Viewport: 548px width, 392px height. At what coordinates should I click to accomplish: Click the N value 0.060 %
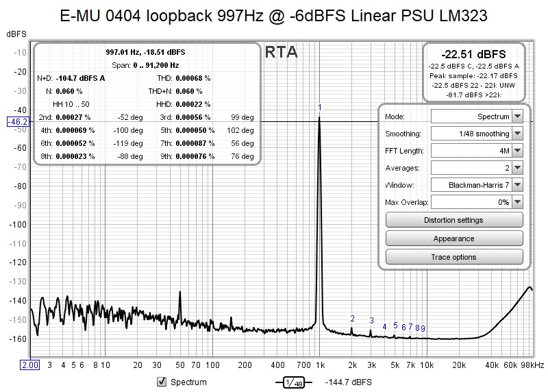pyautogui.click(x=69, y=91)
